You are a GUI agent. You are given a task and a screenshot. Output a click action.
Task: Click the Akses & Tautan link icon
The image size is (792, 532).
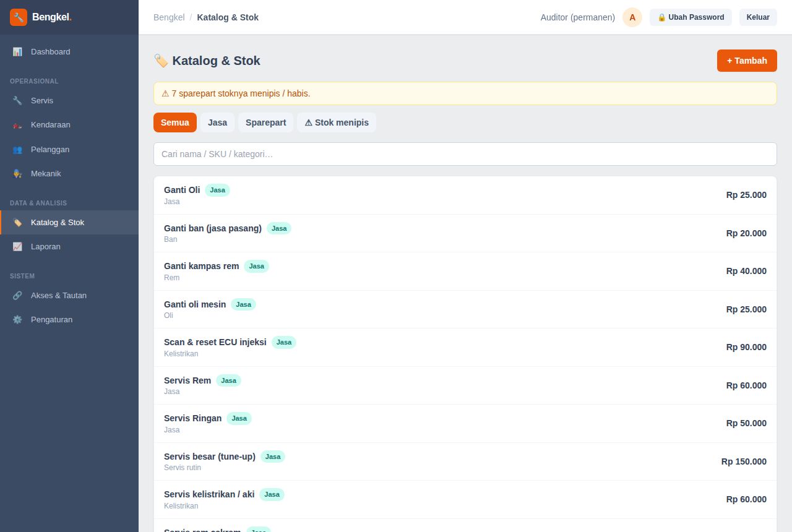[x=17, y=296]
